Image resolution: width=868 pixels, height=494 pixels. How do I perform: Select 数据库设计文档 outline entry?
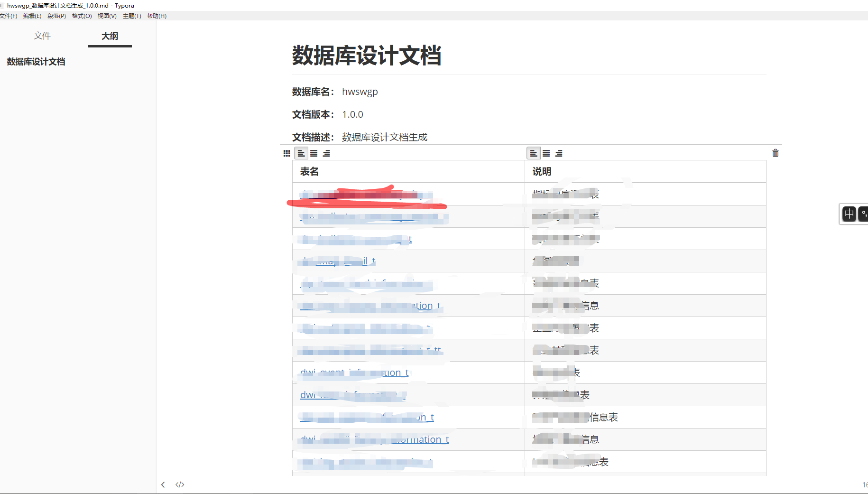[36, 62]
